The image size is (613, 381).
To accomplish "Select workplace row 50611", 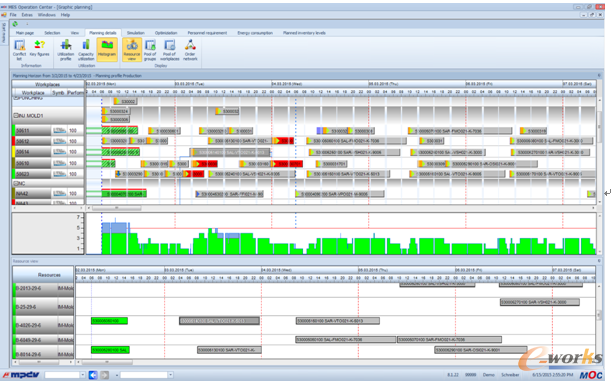I will (48, 131).
